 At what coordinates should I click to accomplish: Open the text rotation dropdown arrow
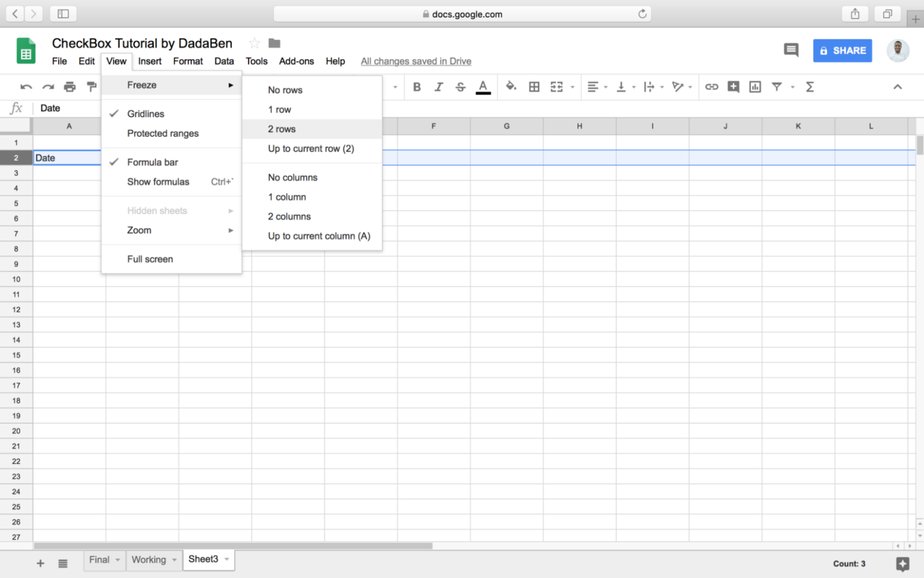689,87
